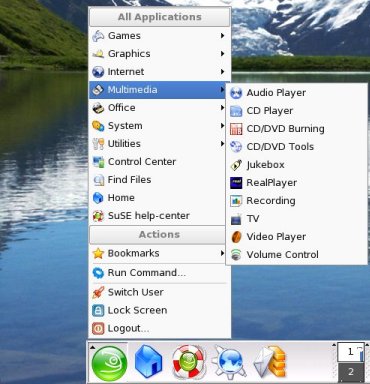Choose CD/DVD Burning entry
This screenshot has height=384, width=370.
296,129
